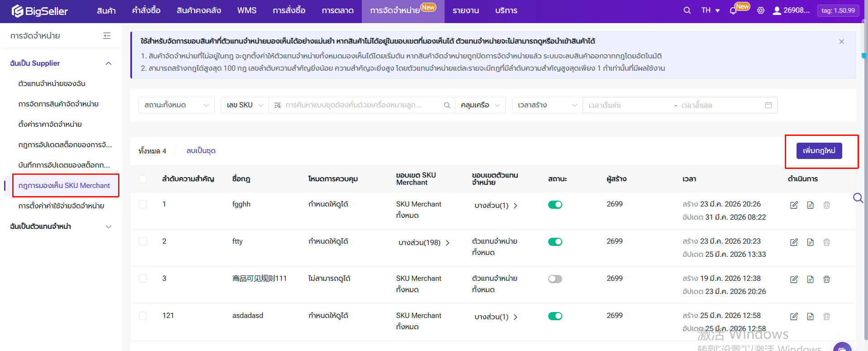Screen dimensions: 868x351
Task: Click the calendar icon in date range field
Action: click(768, 105)
